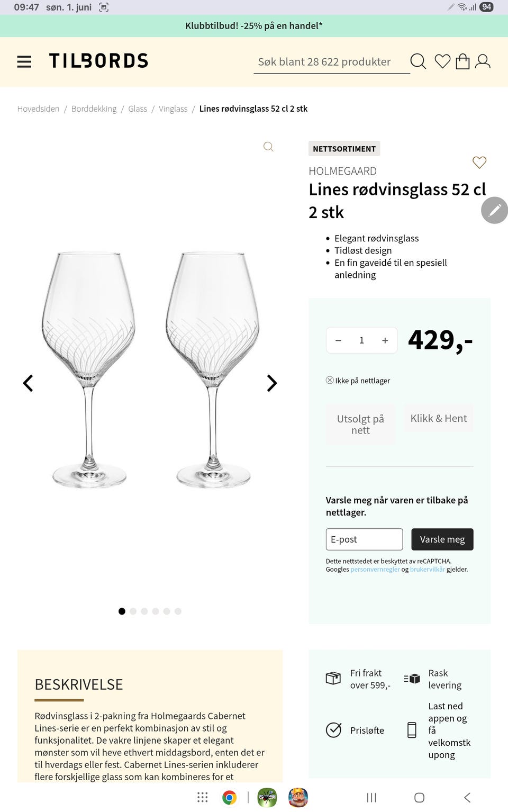508x812 pixels.
Task: Open the shopping cart icon
Action: (x=464, y=61)
